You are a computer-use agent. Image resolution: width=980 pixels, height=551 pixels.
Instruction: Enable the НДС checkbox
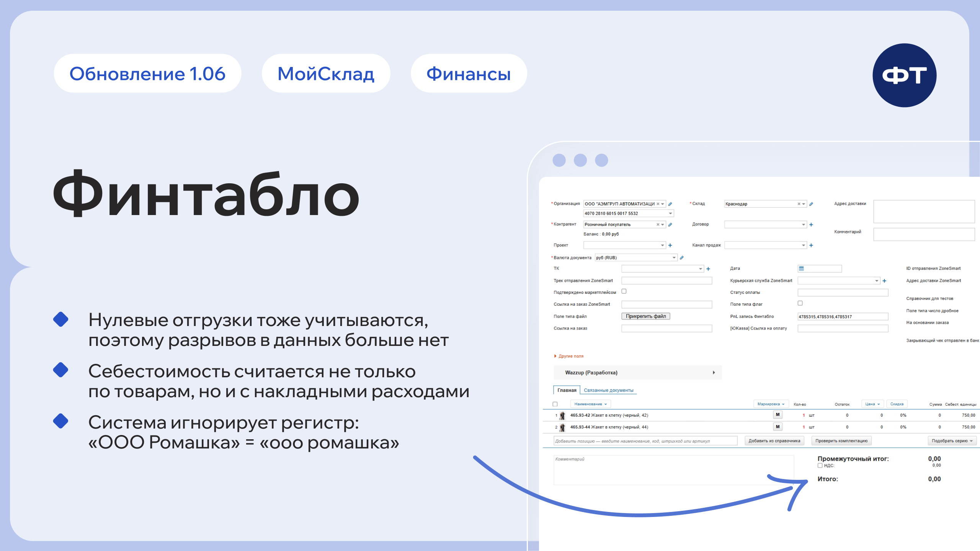820,466
